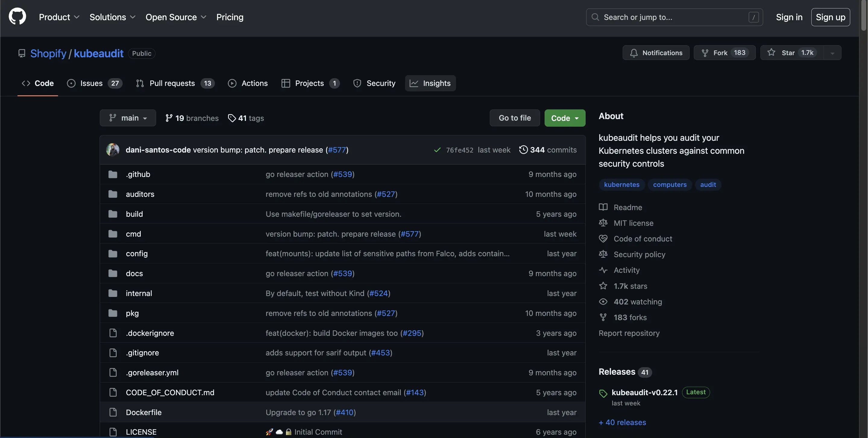
Task: Open CODE_OF_CONDUCT.md file
Action: 170,392
